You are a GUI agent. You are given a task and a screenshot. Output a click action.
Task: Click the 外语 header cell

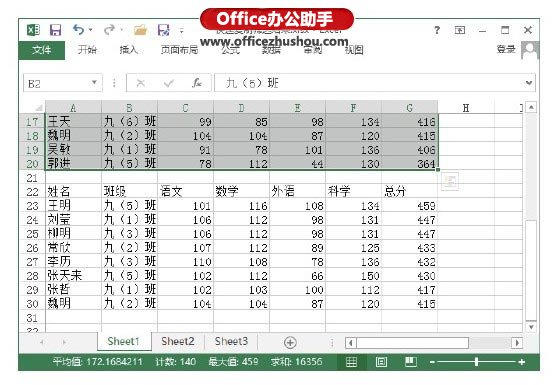[297, 191]
